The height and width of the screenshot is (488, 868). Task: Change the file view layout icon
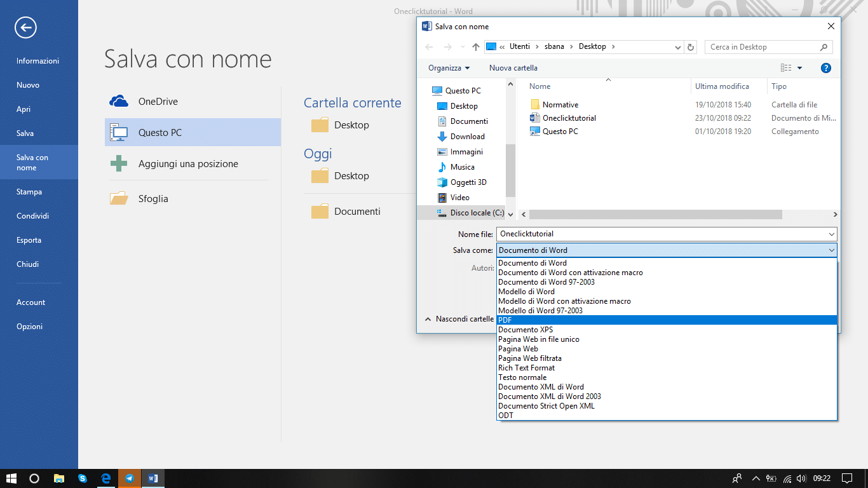pyautogui.click(x=786, y=68)
